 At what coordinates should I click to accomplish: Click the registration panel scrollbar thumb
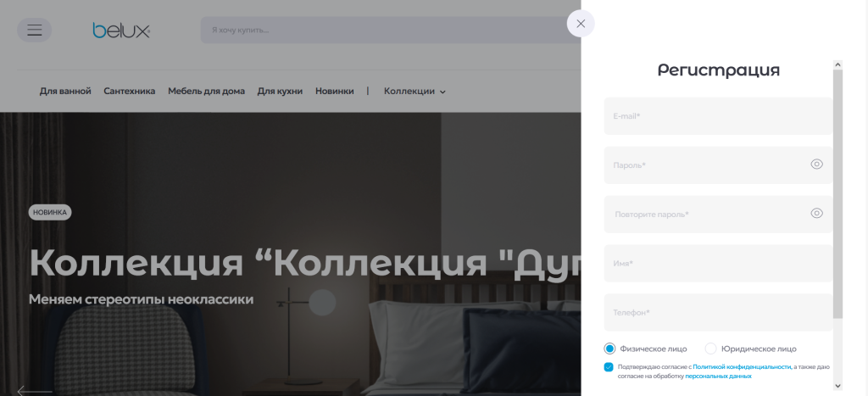coord(838,194)
